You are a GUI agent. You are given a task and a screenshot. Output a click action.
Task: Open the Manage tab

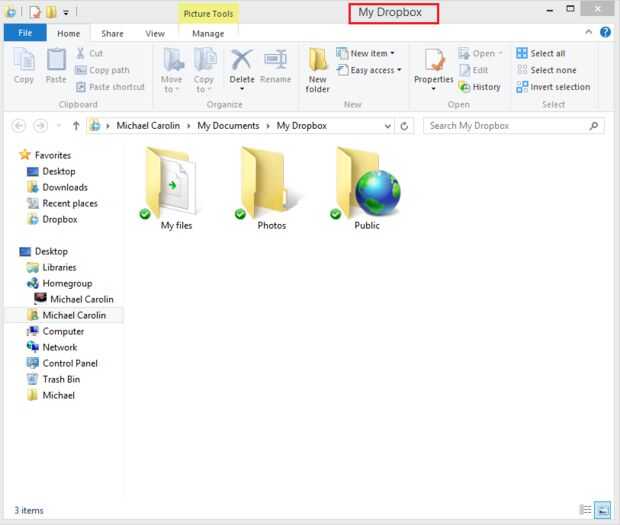click(208, 34)
